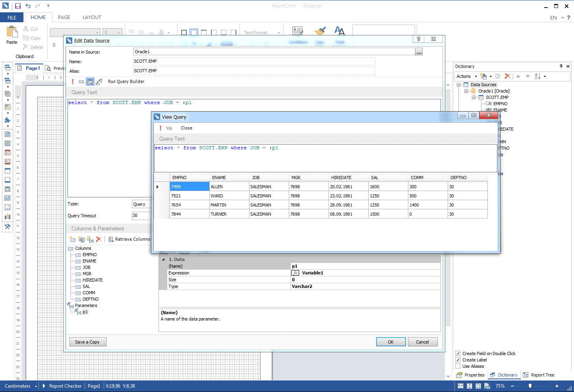Click the Name in Source field showing Oracle1
574x392 pixels.
pos(274,52)
